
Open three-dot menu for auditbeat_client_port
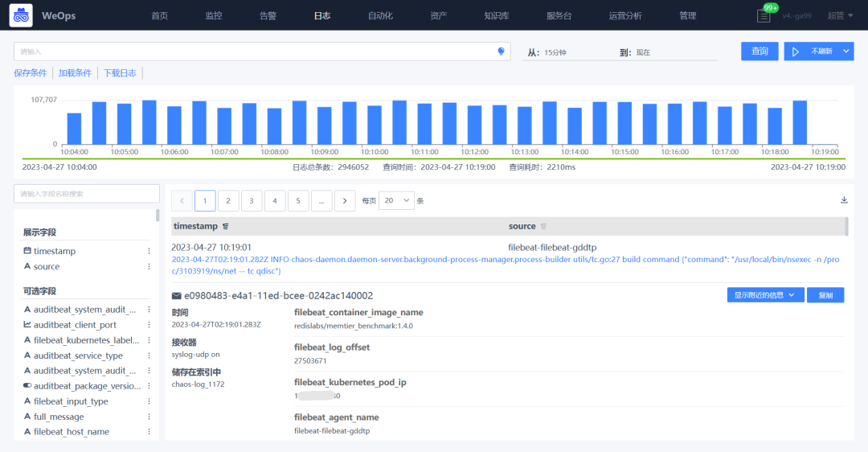pyautogui.click(x=149, y=325)
